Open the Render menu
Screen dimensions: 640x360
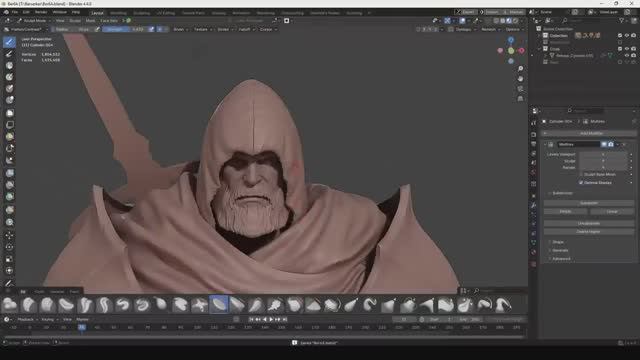click(41, 12)
